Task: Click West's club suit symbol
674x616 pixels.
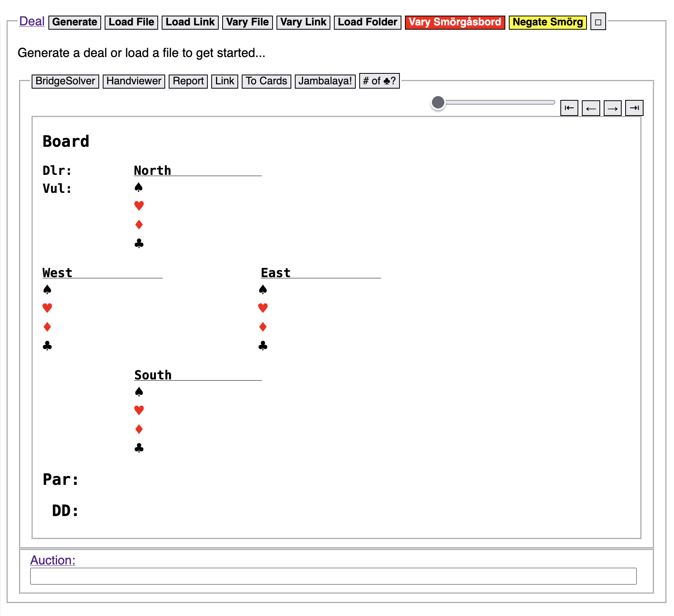Action: click(47, 345)
